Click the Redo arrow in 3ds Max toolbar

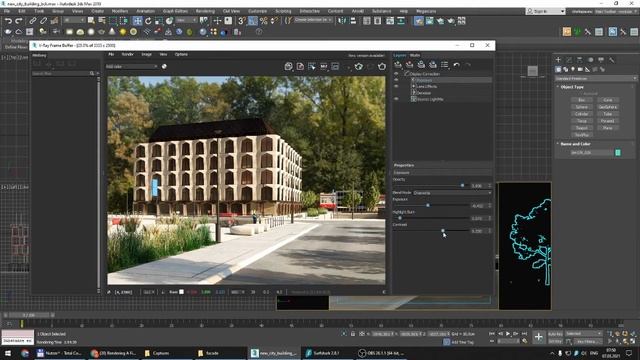click(19, 21)
